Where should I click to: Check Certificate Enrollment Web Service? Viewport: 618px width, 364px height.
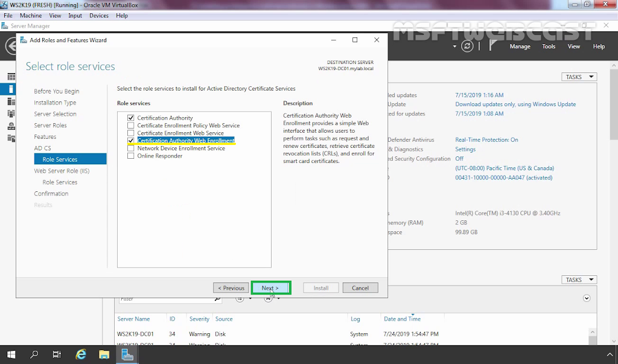(131, 133)
